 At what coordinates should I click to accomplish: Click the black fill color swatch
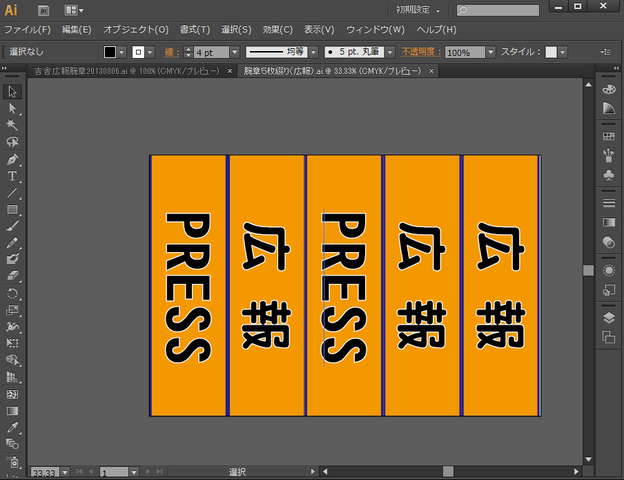tap(110, 52)
